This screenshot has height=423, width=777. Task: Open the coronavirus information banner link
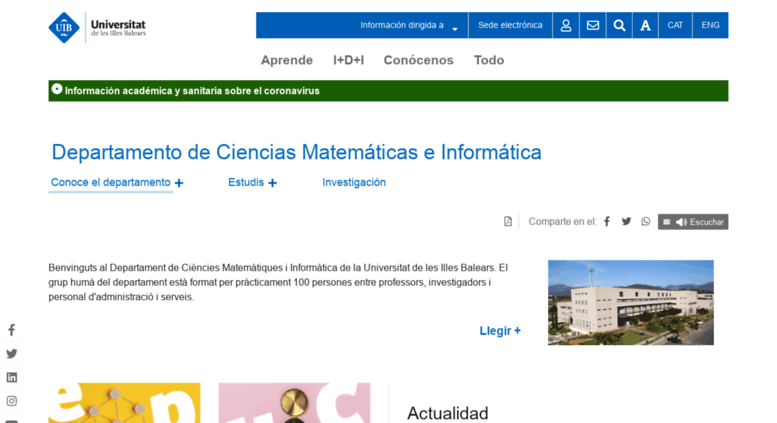click(x=192, y=91)
